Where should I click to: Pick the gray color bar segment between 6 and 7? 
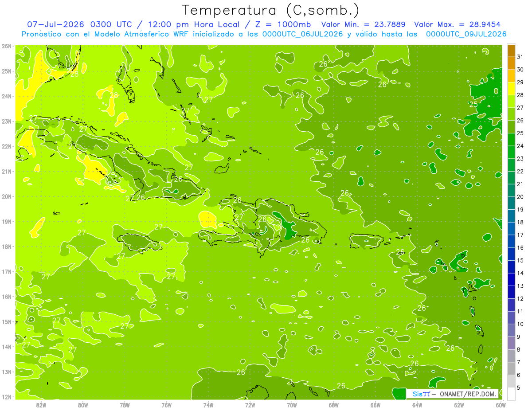point(511,368)
